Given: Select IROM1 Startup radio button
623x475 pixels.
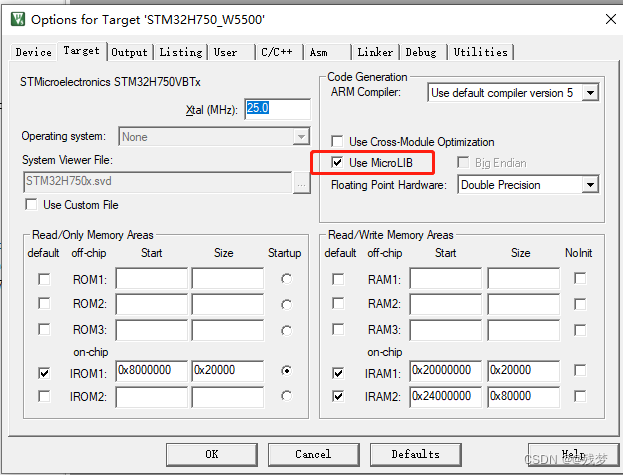Looking at the screenshot, I should click(x=286, y=371).
